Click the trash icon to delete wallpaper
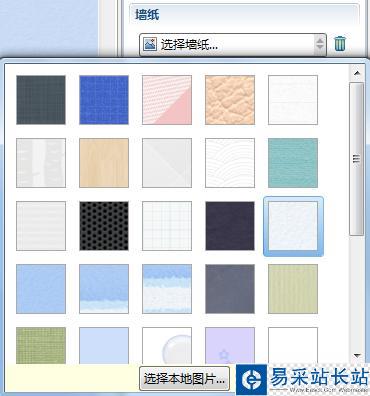The height and width of the screenshot is (396, 370). [x=340, y=44]
